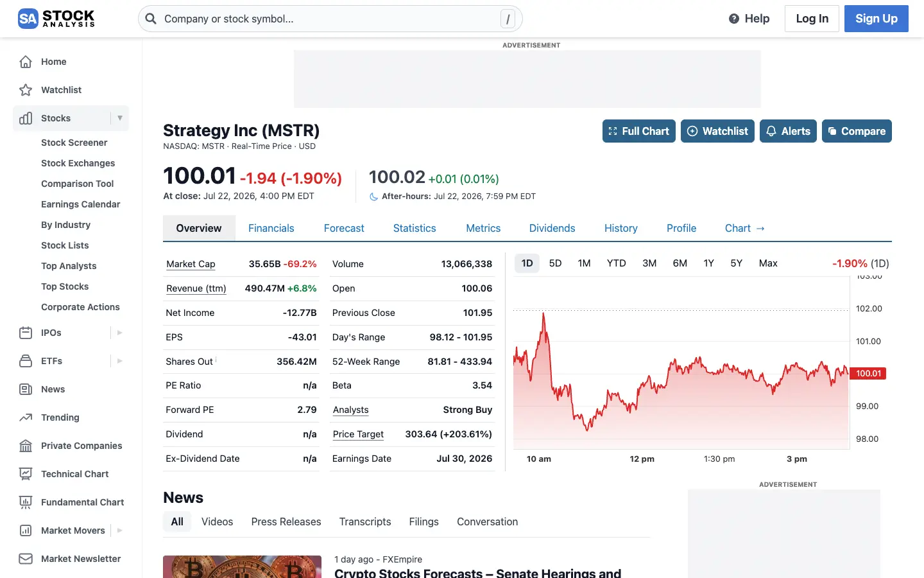Go to the Dividends tab
924x578 pixels.
tap(552, 229)
